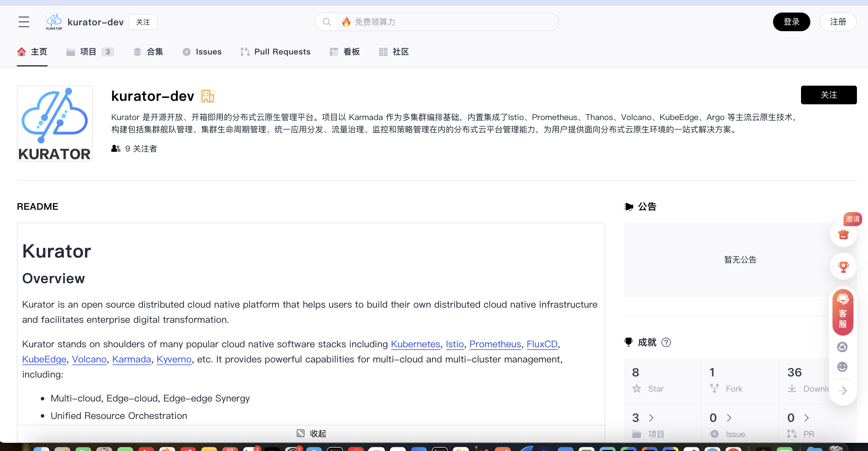868x451 pixels.
Task: Click the organization badge icon by title
Action: tap(208, 96)
